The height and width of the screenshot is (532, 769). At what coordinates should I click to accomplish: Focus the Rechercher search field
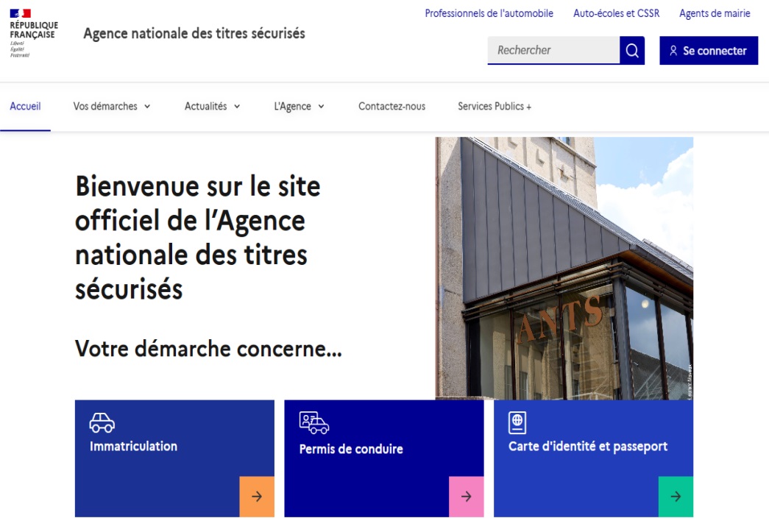[x=553, y=50]
